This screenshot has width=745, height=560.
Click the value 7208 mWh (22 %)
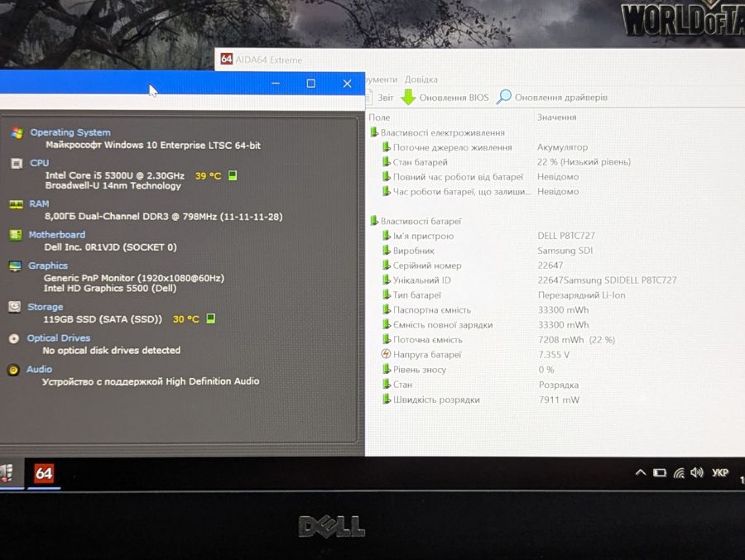tap(576, 340)
